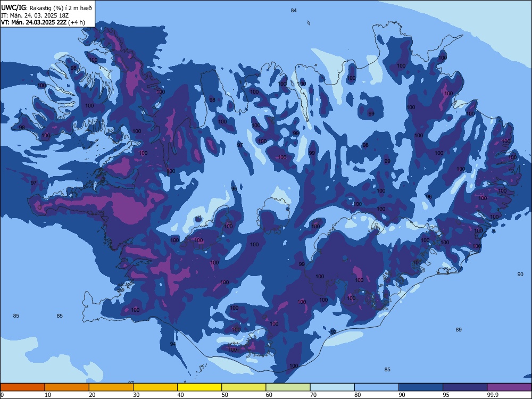Screen dimensions: 532x399
Task: Click the purple above-99.9 legend swatch
Action: tap(509, 387)
